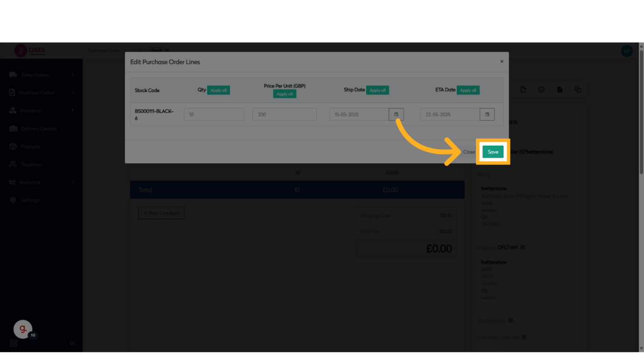Click the Price Per Unit input field

coord(284,114)
